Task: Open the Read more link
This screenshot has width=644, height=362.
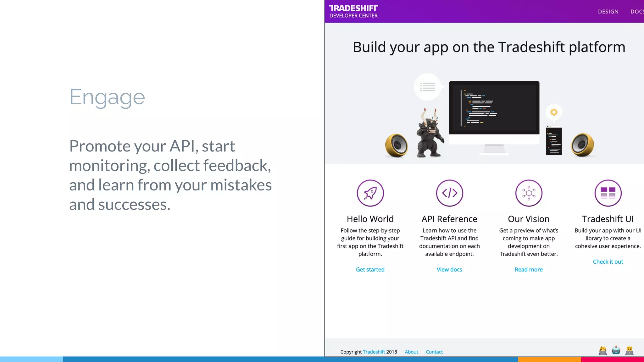Action: (529, 270)
